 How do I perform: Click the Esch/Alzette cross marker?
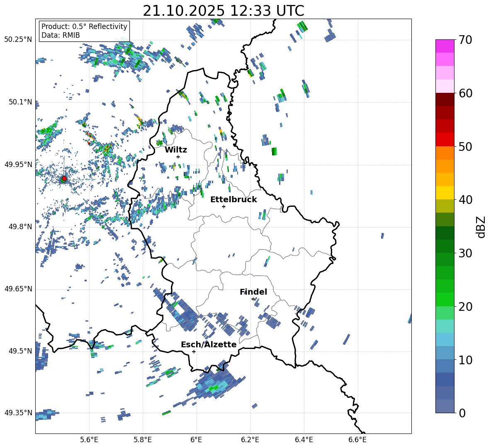(x=194, y=351)
